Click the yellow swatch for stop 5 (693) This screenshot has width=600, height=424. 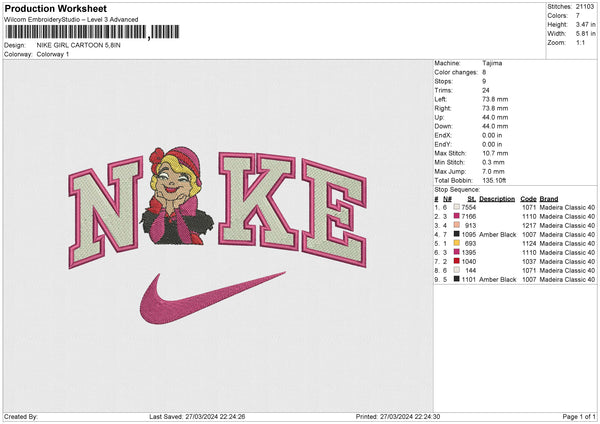[457, 243]
